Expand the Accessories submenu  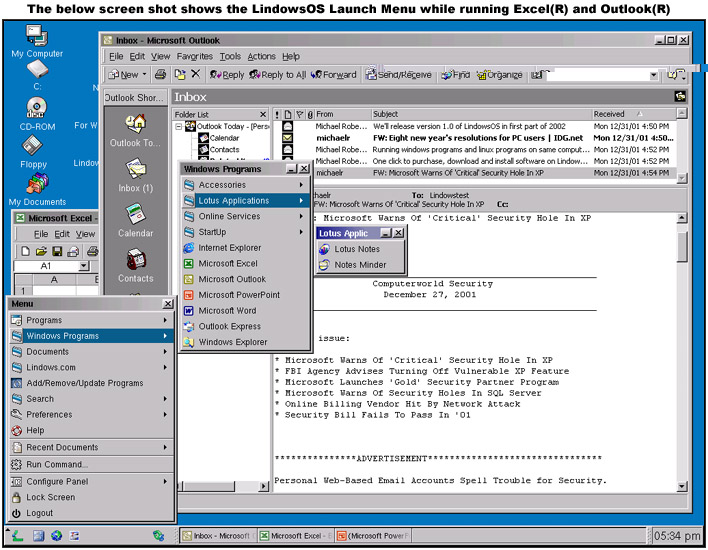(222, 185)
